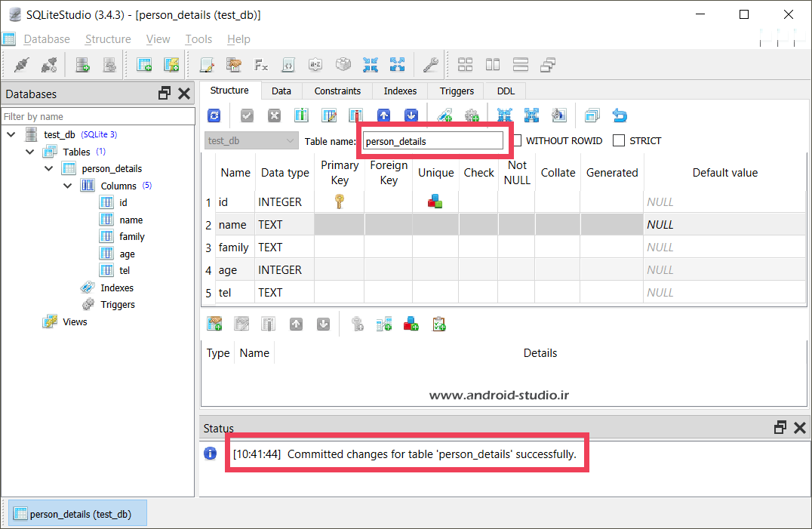Click the Add database icon
The width and height of the screenshot is (812, 529).
point(82,65)
